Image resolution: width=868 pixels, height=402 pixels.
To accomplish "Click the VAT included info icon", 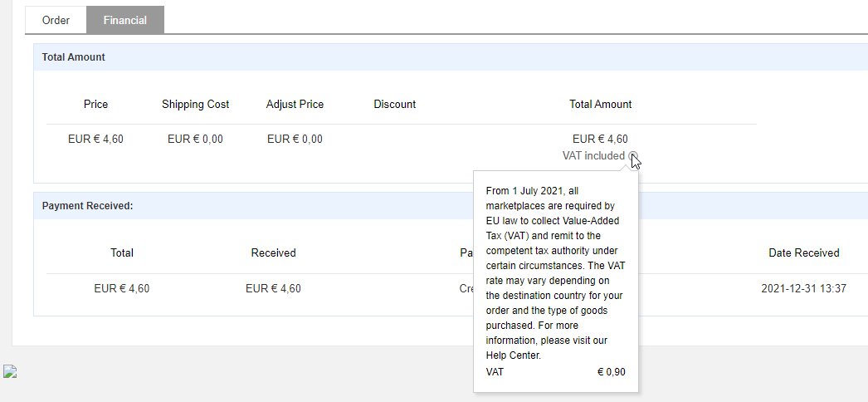I will pos(633,155).
